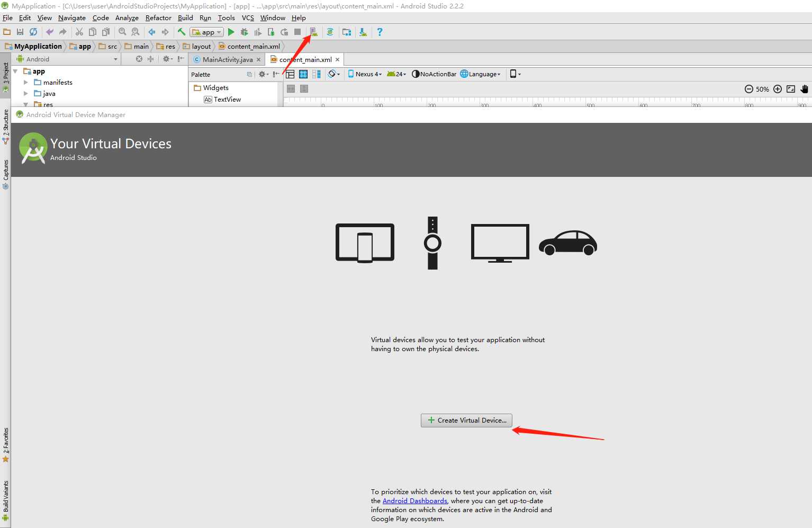Click the Zoom to Fit screen icon
Image resolution: width=812 pixels, height=528 pixels.
791,89
